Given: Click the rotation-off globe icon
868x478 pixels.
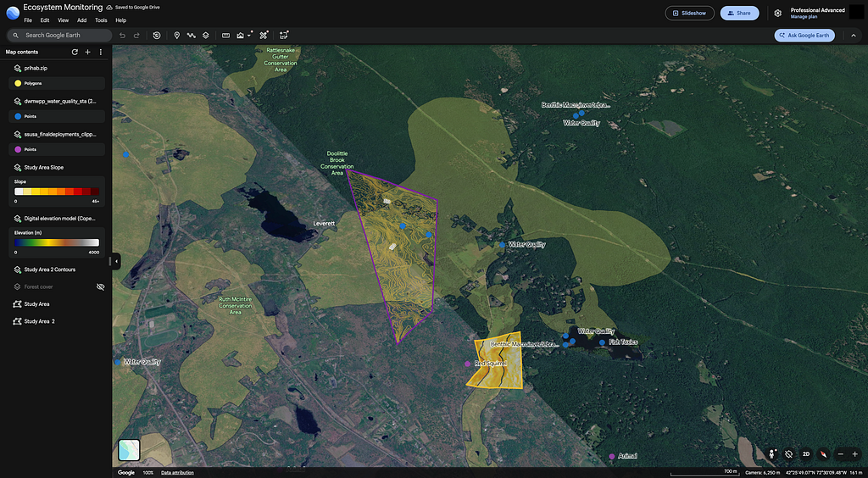Looking at the screenshot, I should [x=789, y=454].
